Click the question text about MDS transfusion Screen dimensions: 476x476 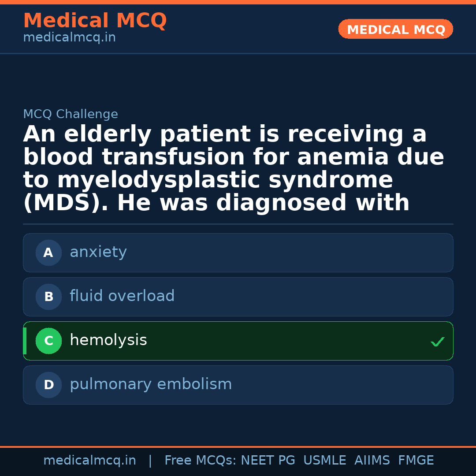click(x=234, y=169)
